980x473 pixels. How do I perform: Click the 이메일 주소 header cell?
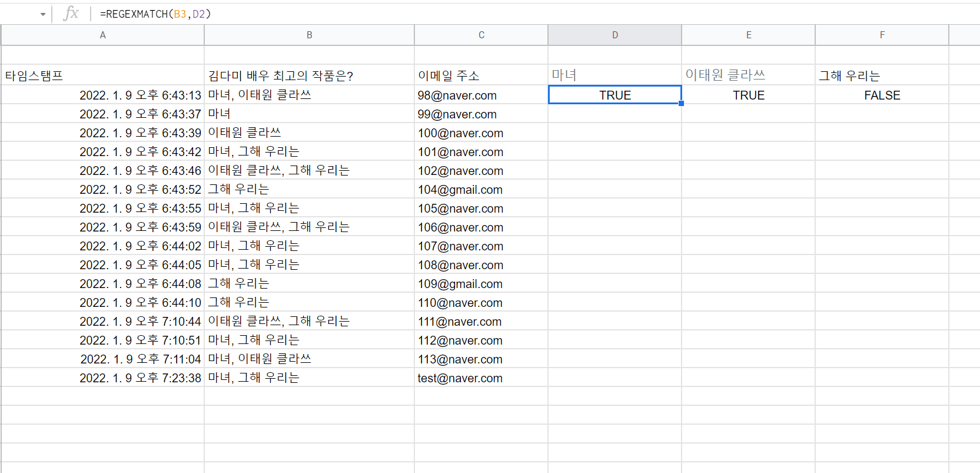(x=481, y=75)
